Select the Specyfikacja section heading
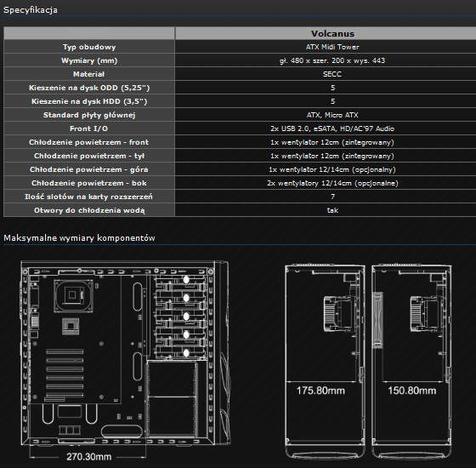476x468 pixels. click(x=30, y=9)
